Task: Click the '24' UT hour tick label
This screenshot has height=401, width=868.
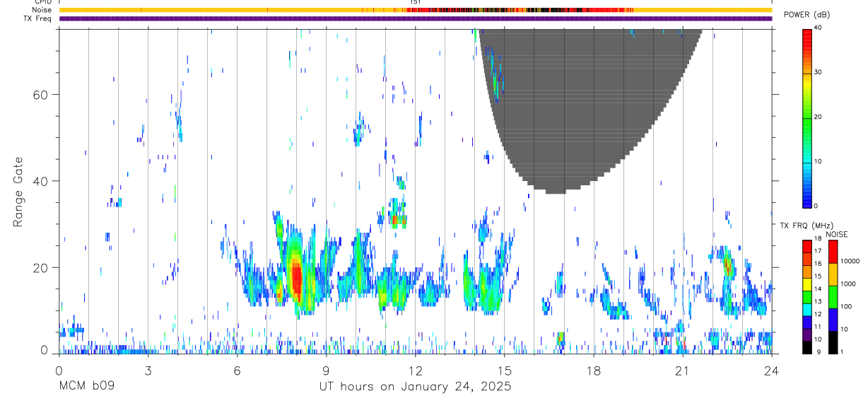Action: 771,370
